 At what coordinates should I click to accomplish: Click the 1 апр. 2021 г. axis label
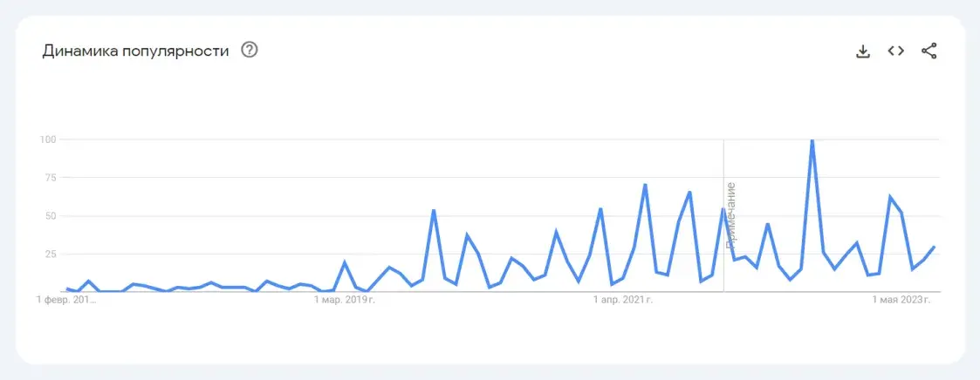pos(623,300)
